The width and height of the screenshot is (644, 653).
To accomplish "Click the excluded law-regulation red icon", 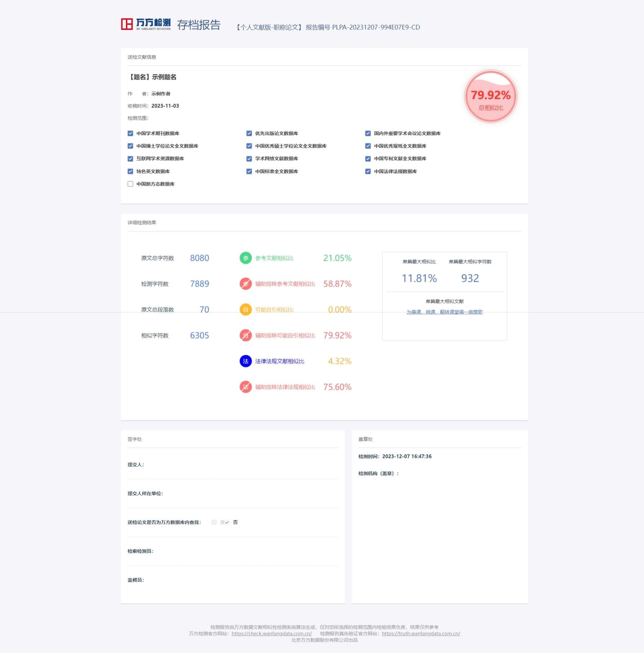I will pyautogui.click(x=245, y=387).
